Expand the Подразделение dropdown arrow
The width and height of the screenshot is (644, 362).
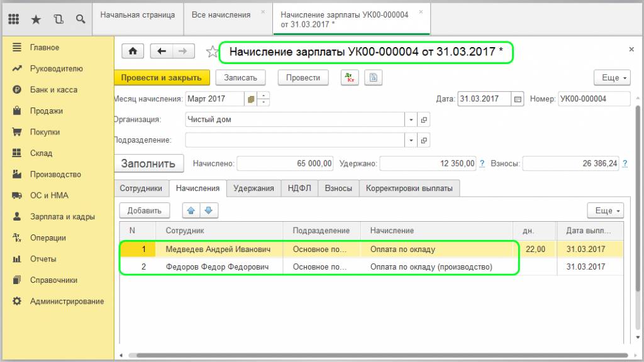point(411,140)
